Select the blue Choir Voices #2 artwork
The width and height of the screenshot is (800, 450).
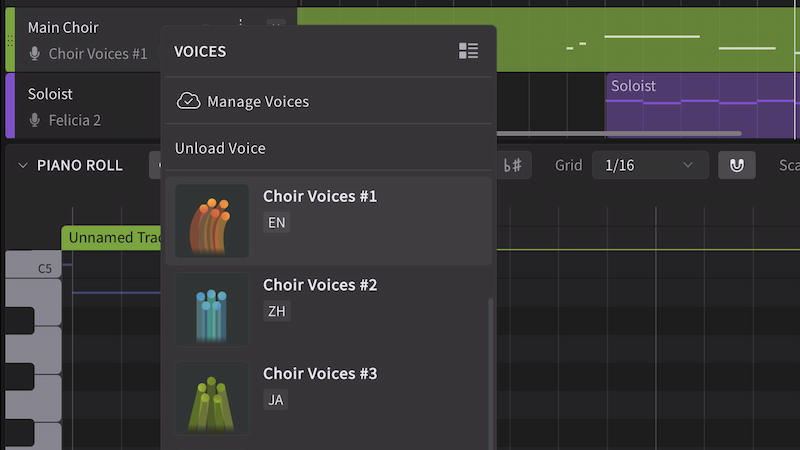[x=212, y=309]
